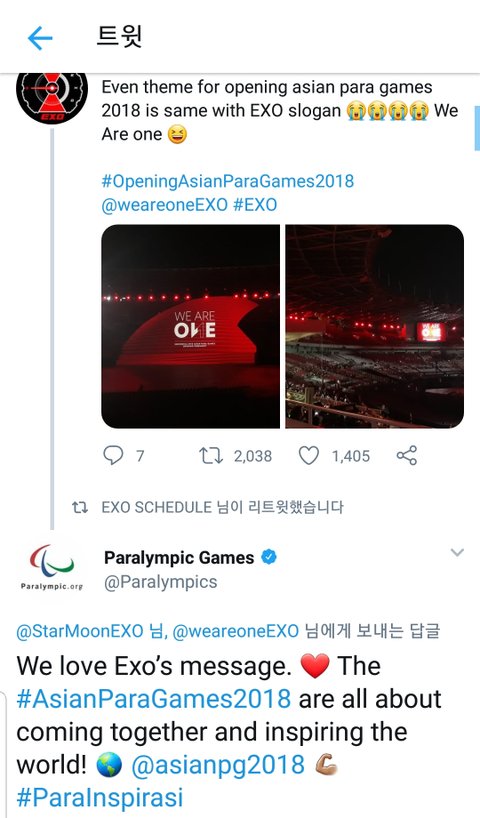Retweet the tweet with 2,038 retweets

[211, 455]
